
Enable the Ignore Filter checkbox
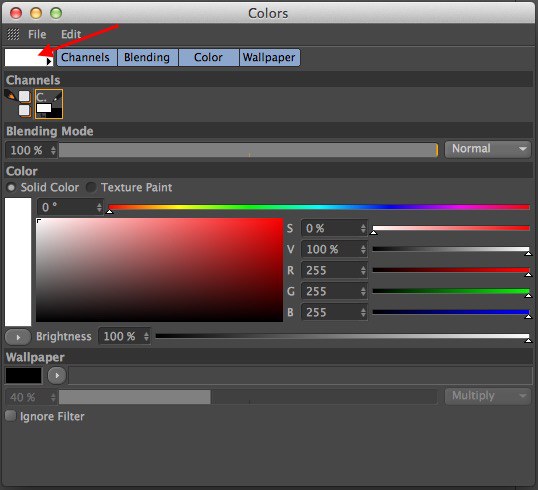pos(10,416)
